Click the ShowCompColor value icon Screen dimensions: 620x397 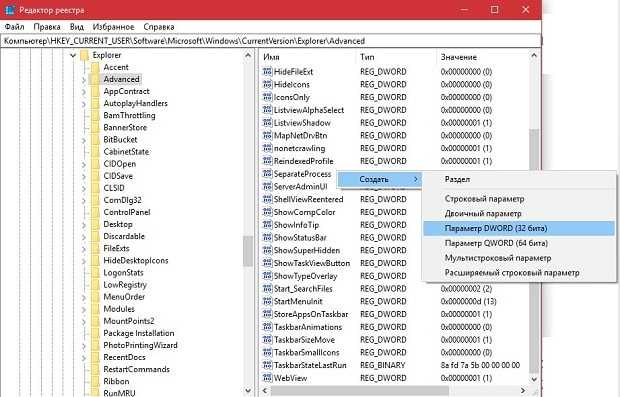[x=267, y=212]
